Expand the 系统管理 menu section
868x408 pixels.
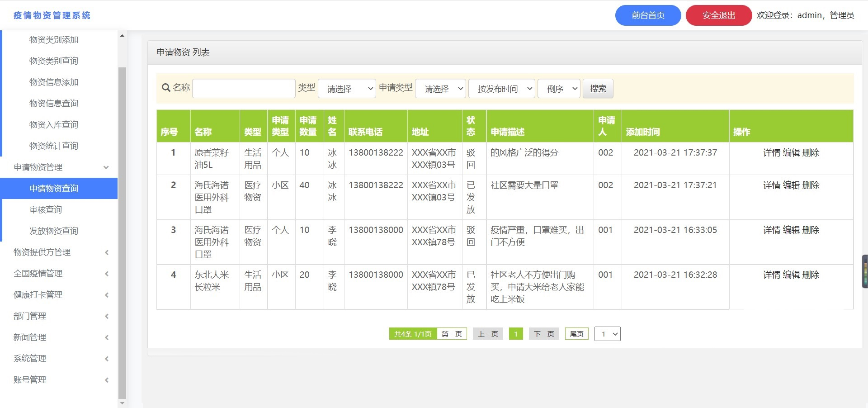pos(59,358)
